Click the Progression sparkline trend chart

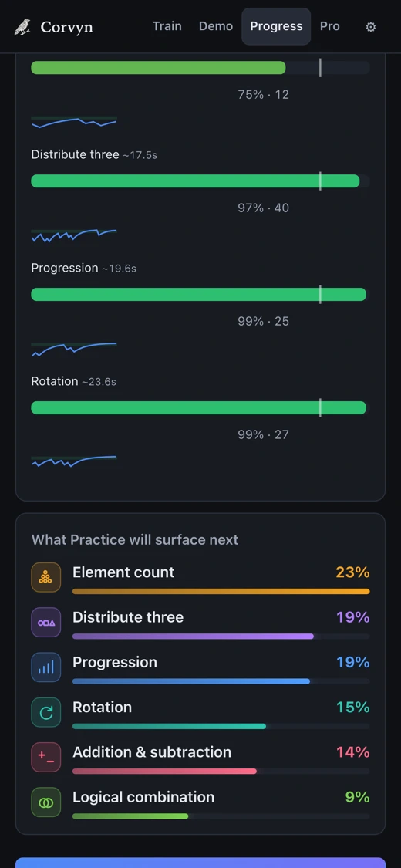pos(74,349)
